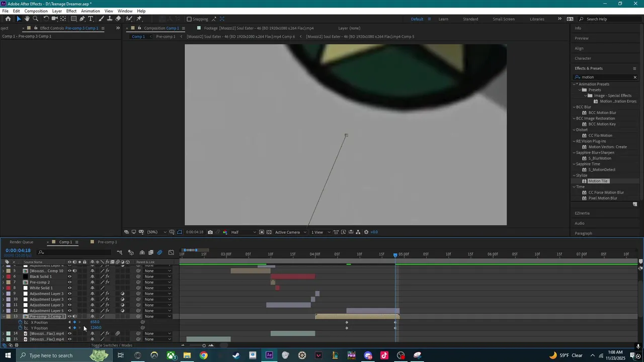Select the Clone Stamp tool
Image resolution: width=644 pixels, height=362 pixels.
110,19
